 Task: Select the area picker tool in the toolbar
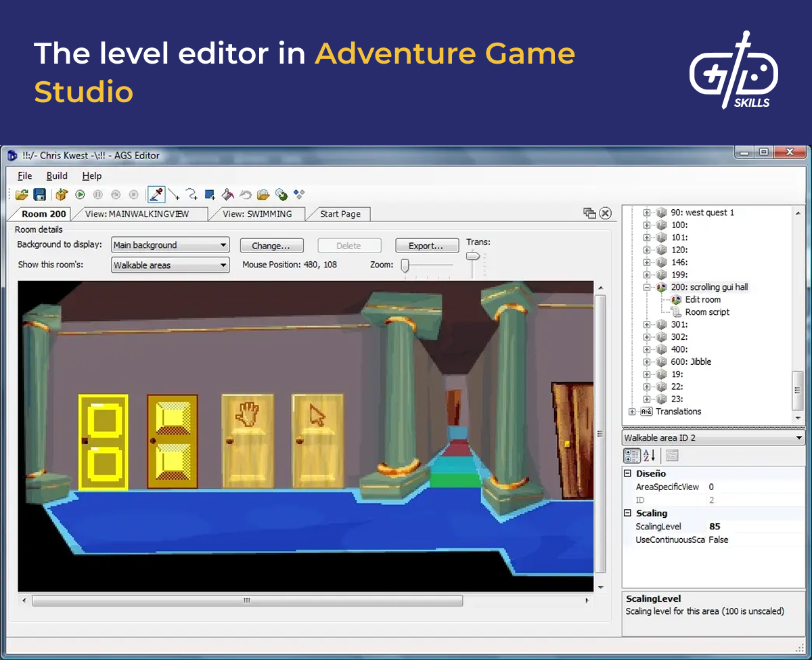[157, 194]
